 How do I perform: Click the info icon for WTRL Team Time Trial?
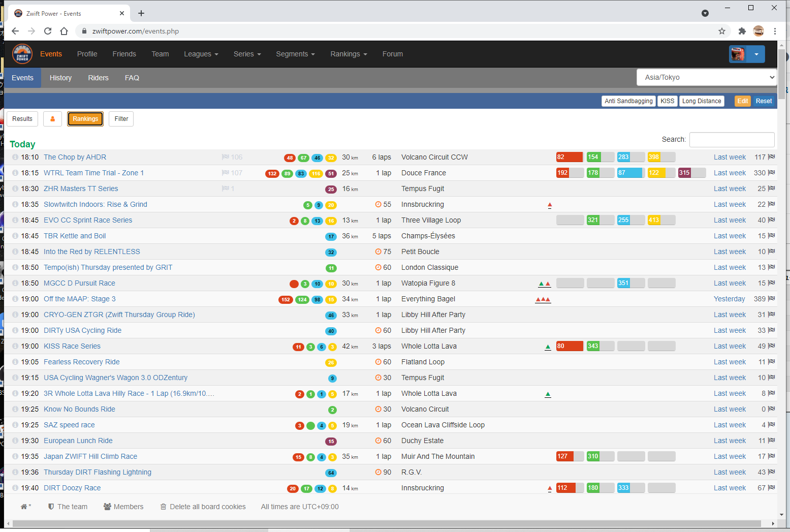[15, 173]
